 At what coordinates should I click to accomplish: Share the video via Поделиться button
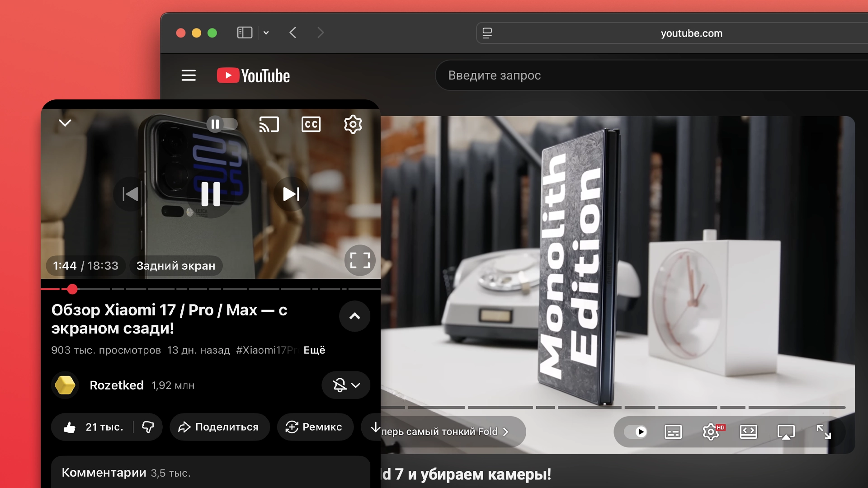coord(220,427)
